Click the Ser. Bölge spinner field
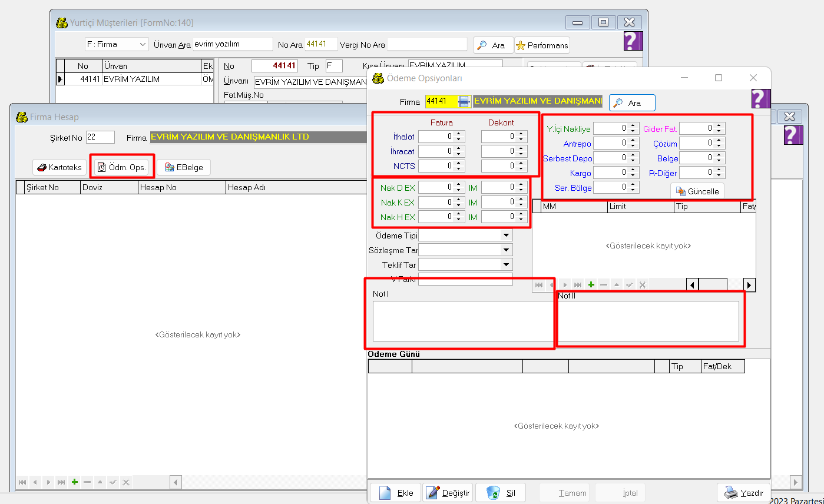The image size is (824, 504). point(616,187)
